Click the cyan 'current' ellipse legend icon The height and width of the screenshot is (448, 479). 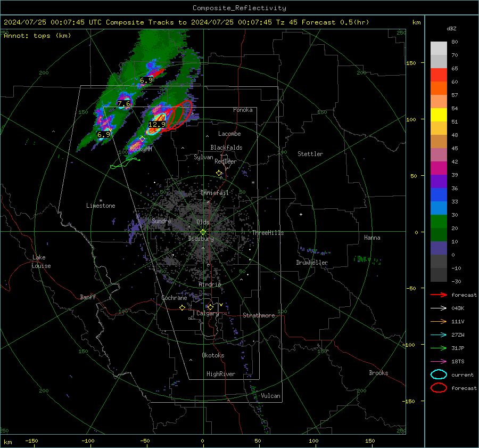pos(439,374)
